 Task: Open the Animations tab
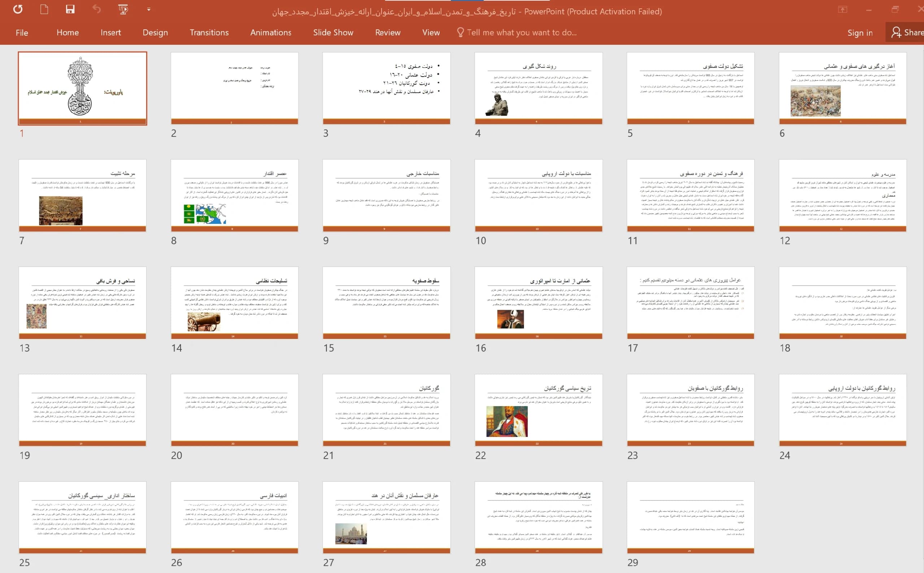[271, 32]
